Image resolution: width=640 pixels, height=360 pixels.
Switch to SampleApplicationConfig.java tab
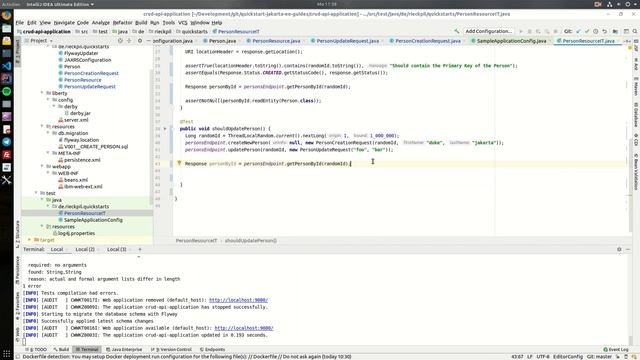pyautogui.click(x=510, y=41)
